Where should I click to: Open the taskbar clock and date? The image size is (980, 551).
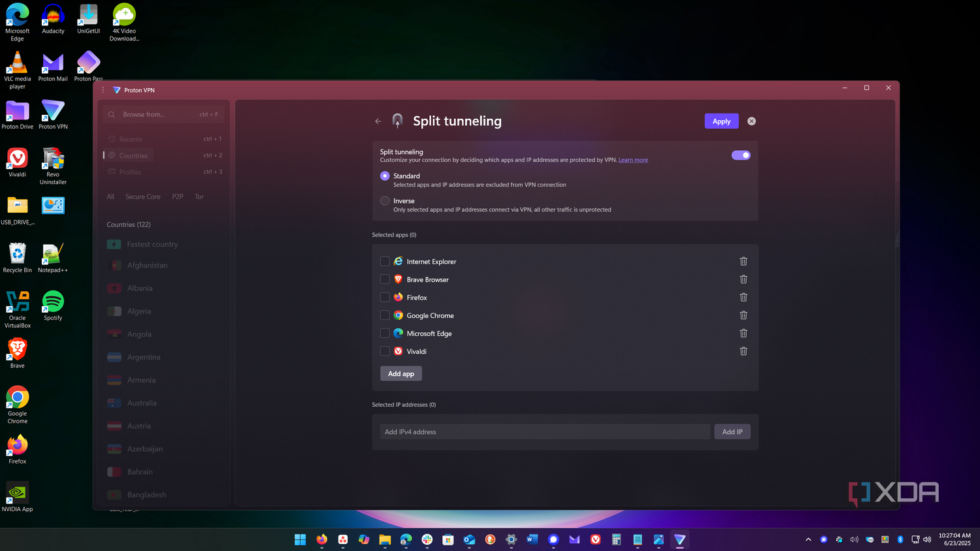tap(955, 539)
